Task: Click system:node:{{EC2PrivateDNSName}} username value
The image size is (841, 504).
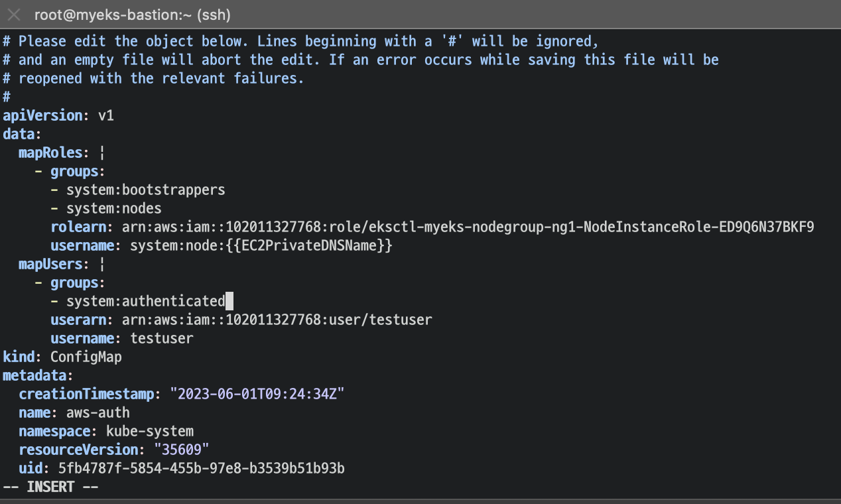Action: [x=261, y=245]
